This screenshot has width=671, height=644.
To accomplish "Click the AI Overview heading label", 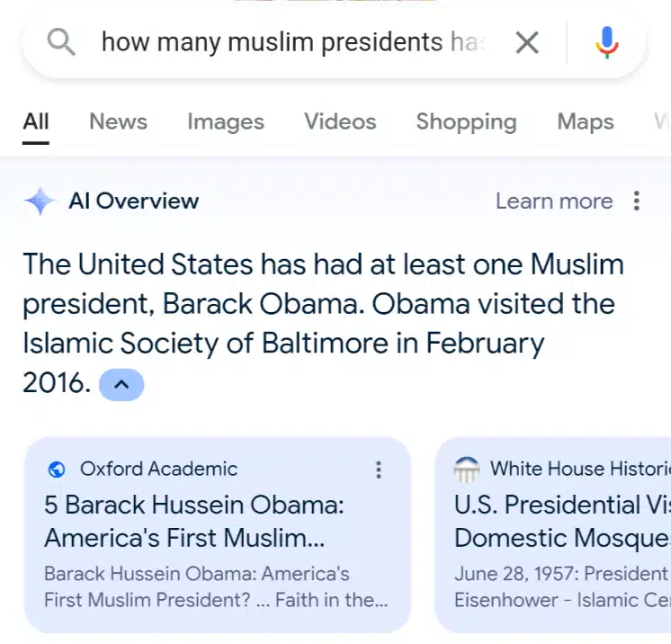I will tap(134, 201).
